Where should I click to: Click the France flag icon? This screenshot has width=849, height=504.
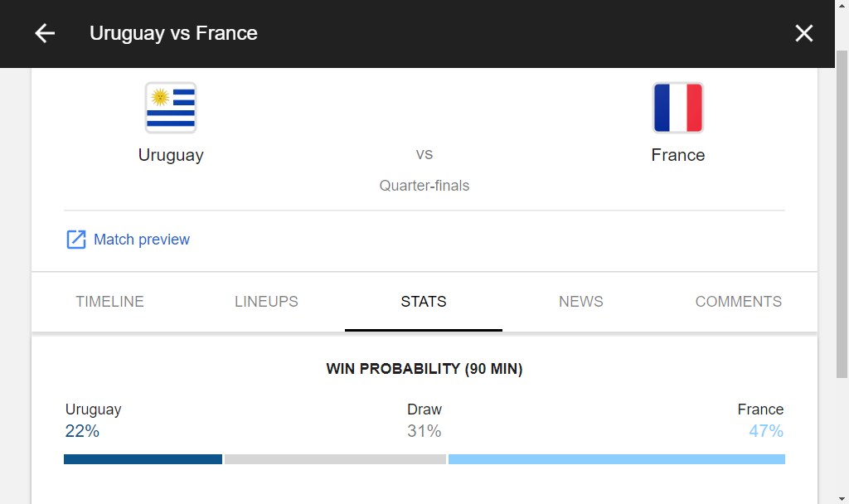pos(677,108)
